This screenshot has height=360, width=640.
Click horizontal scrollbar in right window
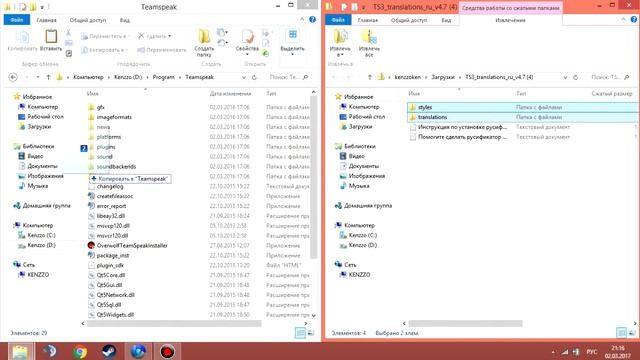tap(465, 323)
